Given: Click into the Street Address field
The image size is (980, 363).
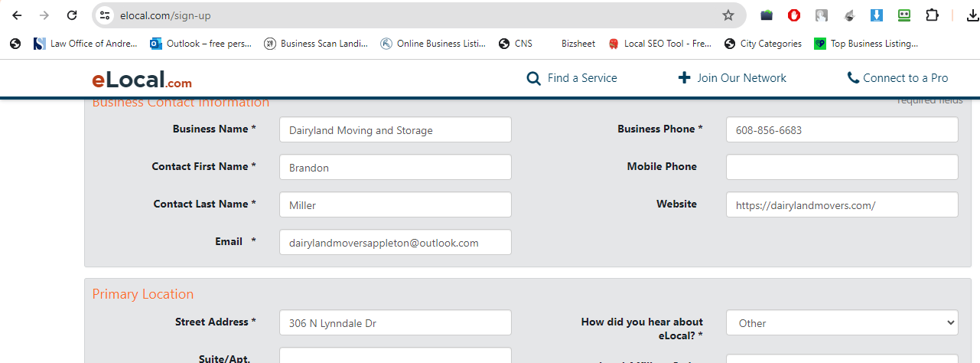Looking at the screenshot, I should pyautogui.click(x=396, y=322).
